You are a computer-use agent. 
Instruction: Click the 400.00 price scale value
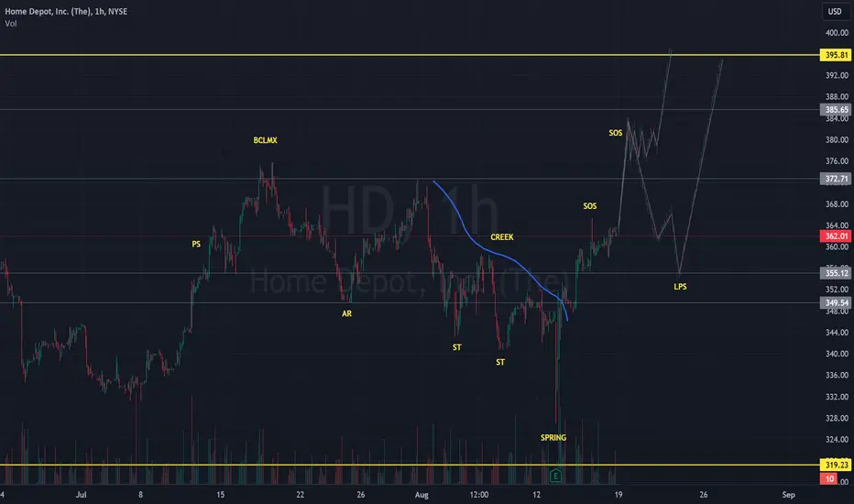(x=837, y=33)
